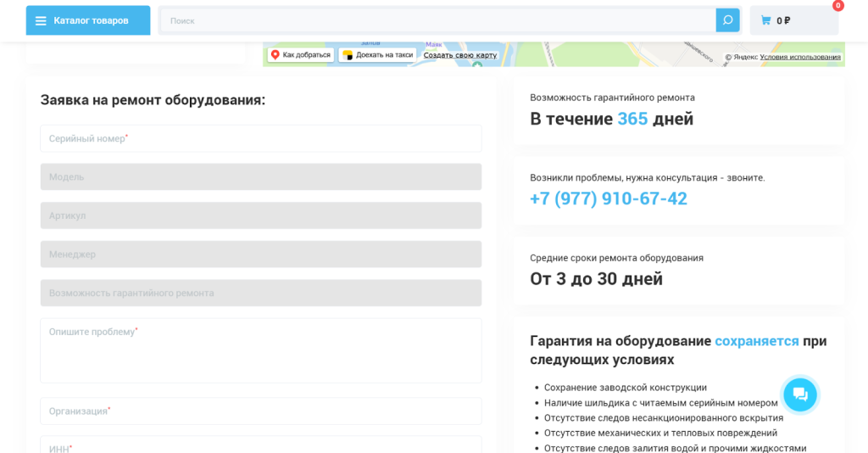This screenshot has height=453, width=868.
Task: Click the red pin Как добраться icon
Action: [x=275, y=55]
